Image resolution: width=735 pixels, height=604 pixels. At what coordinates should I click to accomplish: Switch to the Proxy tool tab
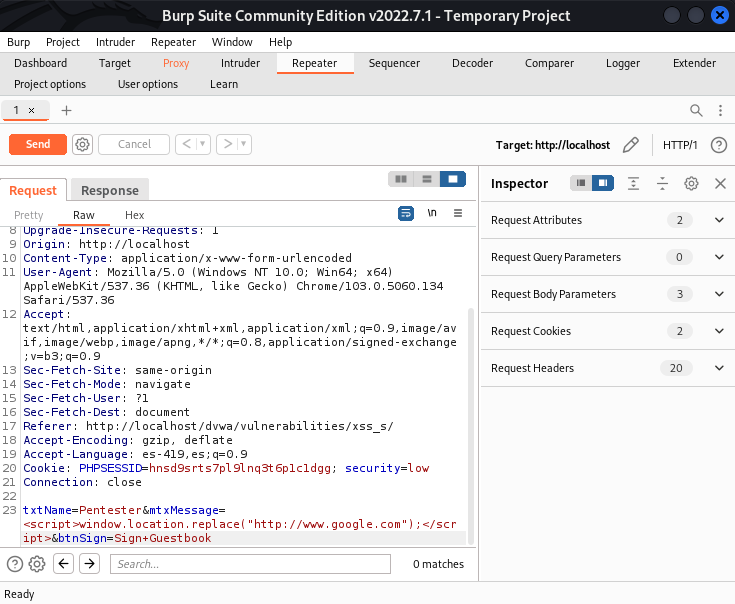pyautogui.click(x=176, y=63)
